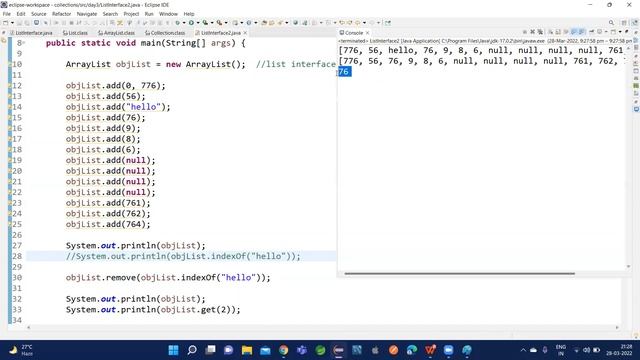Viewport: 640px width, 360px height.
Task: Click the New file toolbar icon
Action: click(x=5, y=23)
